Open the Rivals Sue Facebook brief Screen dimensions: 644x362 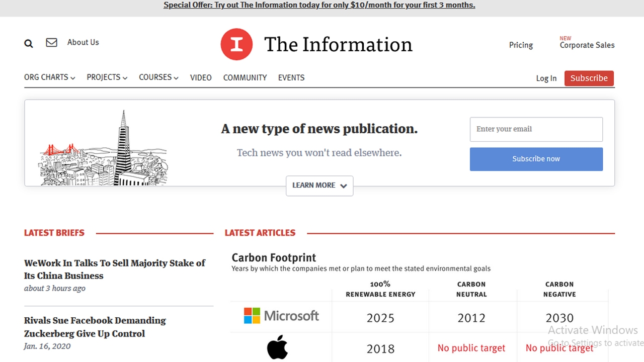[x=95, y=327]
